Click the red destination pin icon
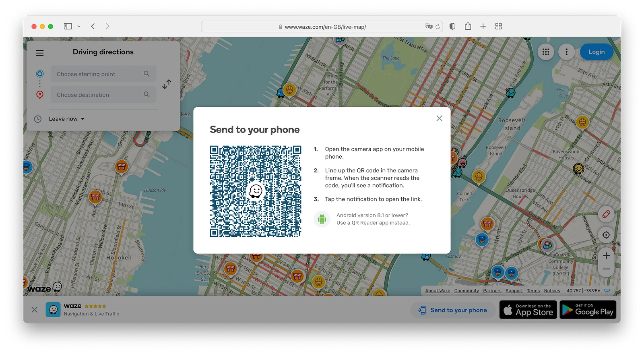The width and height of the screenshot is (644, 354). 39,95
